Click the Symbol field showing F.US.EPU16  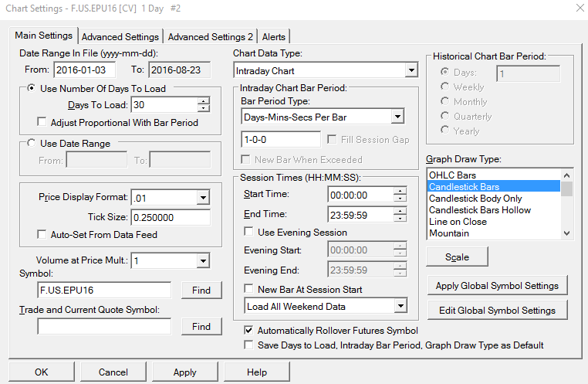[x=104, y=291]
